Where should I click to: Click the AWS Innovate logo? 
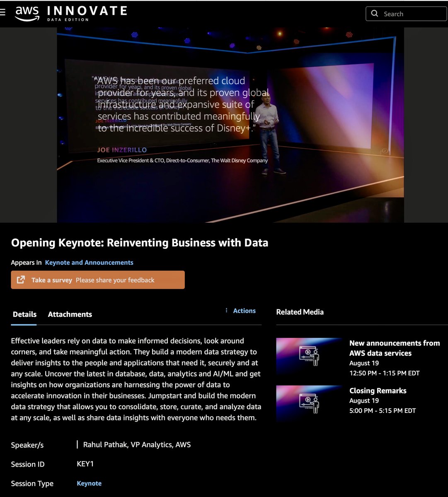tap(71, 13)
